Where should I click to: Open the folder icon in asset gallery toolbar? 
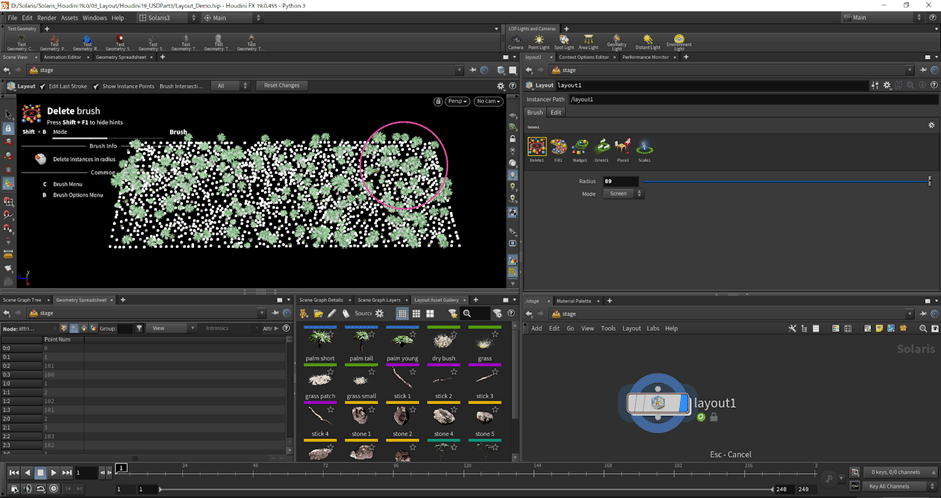click(x=318, y=313)
